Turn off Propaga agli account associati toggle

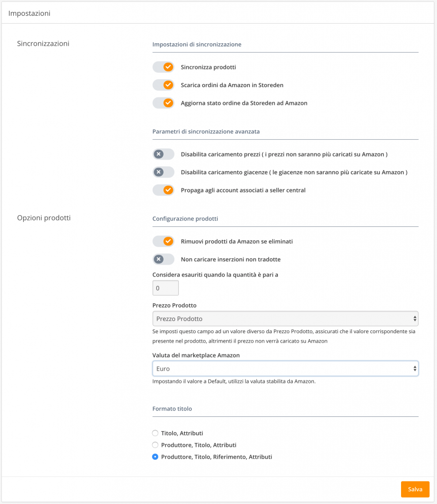tap(163, 190)
